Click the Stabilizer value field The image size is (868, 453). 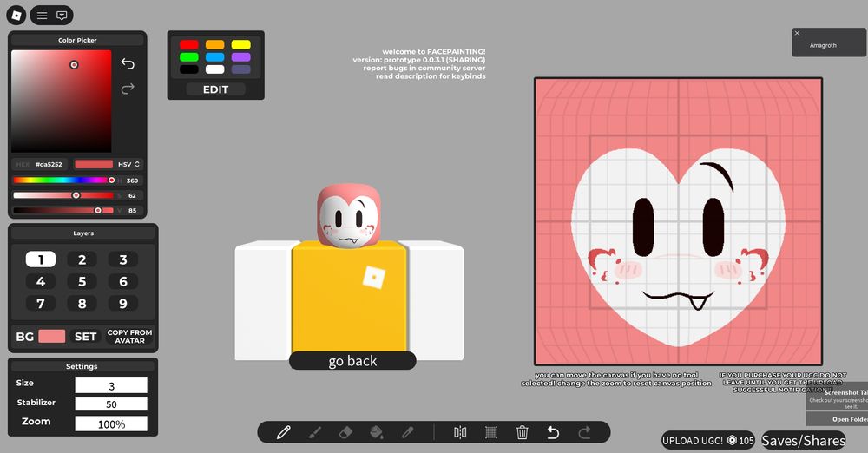point(110,404)
